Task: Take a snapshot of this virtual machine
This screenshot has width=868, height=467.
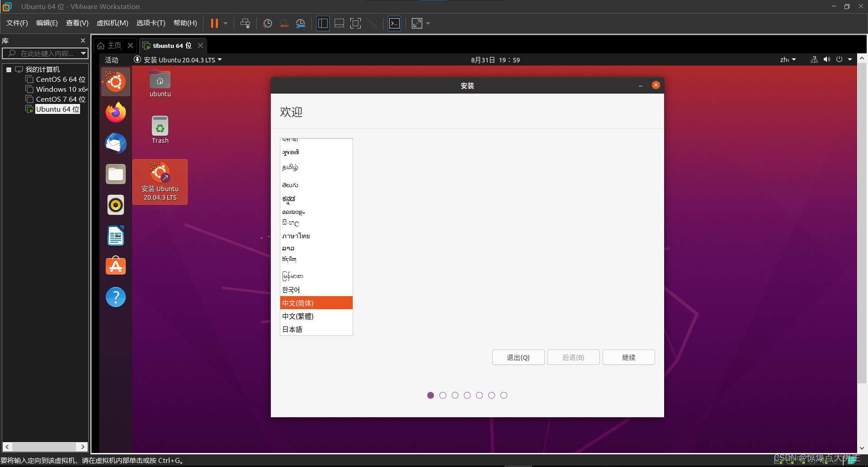Action: coord(267,23)
